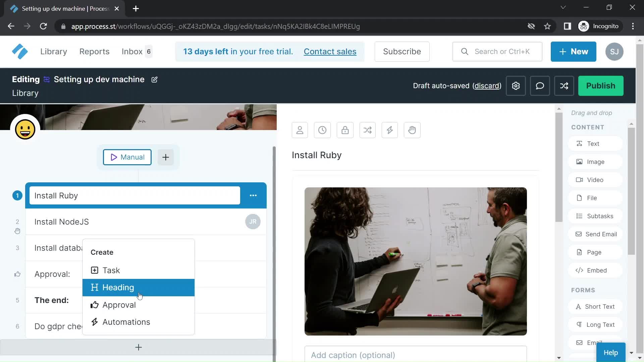Image resolution: width=644 pixels, height=362 pixels.
Task: Click the Lightning bolt icon in toolbar
Action: click(x=390, y=130)
